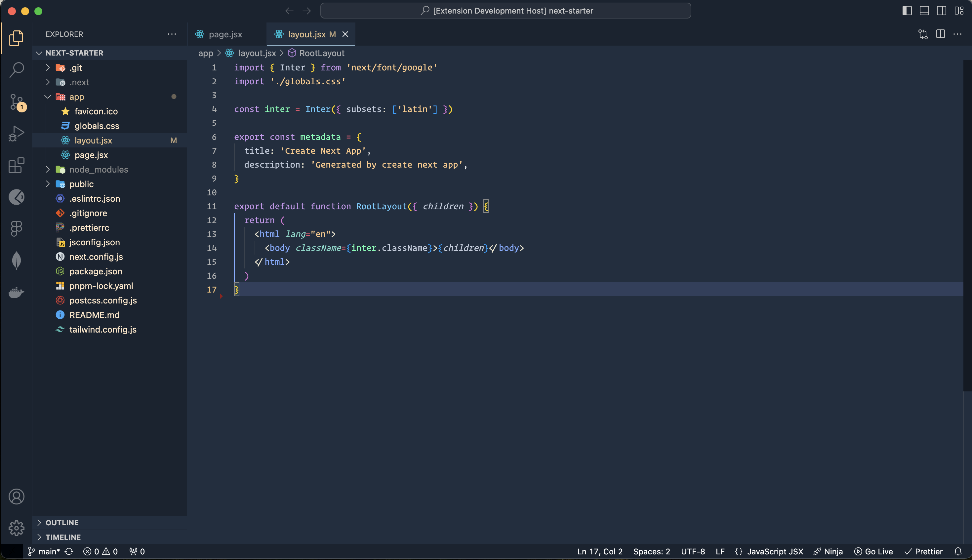The width and height of the screenshot is (972, 560).
Task: Open the Search view in activity bar
Action: pos(16,70)
